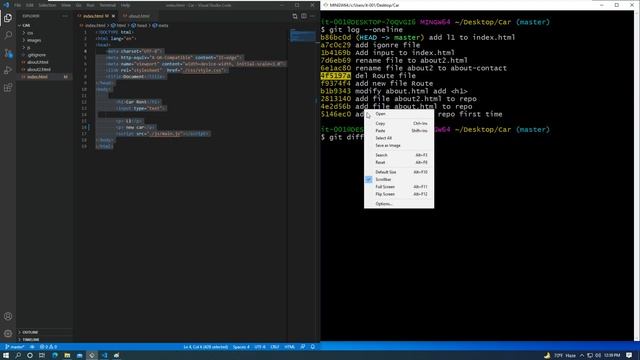The image size is (640, 360).
Task: Click the VS Code logo in title bar
Action: (6, 5)
